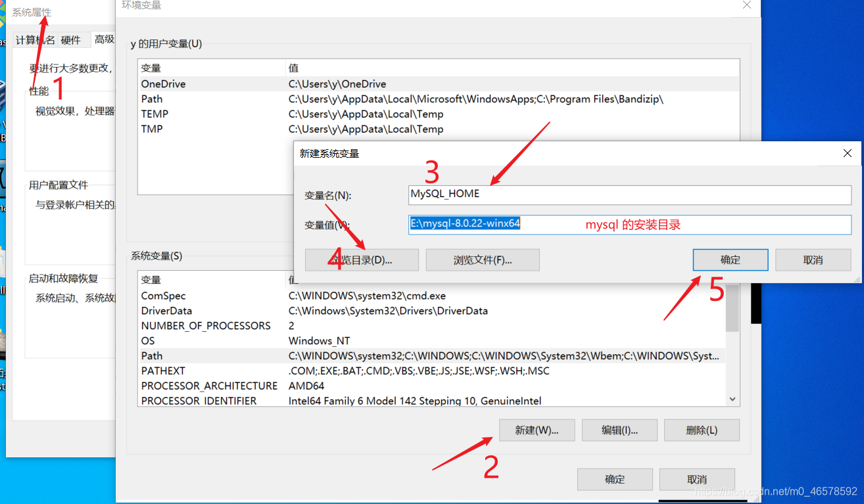Image resolution: width=864 pixels, height=504 pixels.
Task: Select the PROCESSOR_IDENTIFIER row
Action: 432,400
